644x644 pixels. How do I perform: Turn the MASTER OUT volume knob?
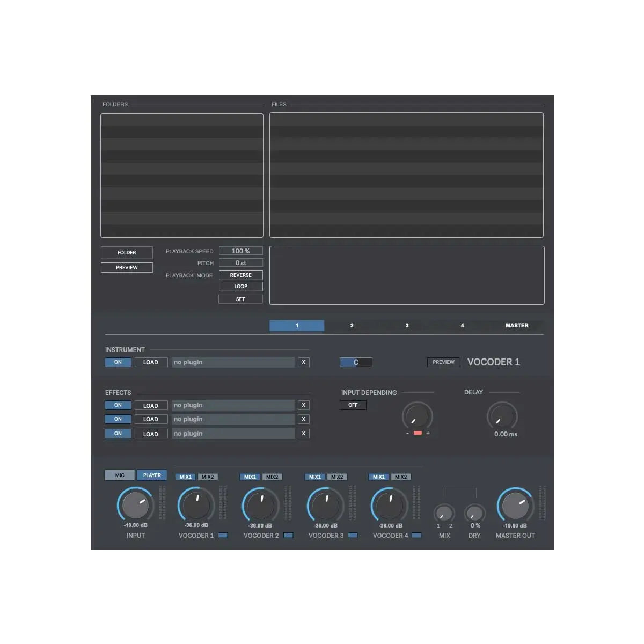point(514,504)
